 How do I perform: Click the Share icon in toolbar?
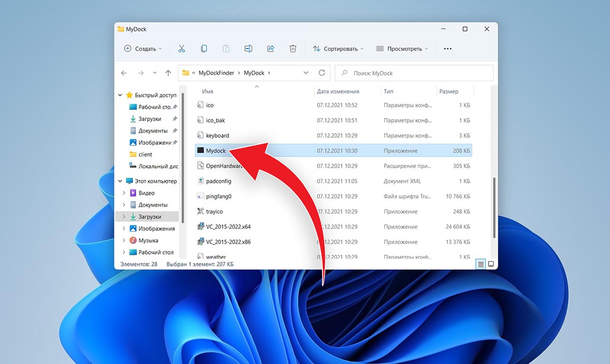click(270, 49)
